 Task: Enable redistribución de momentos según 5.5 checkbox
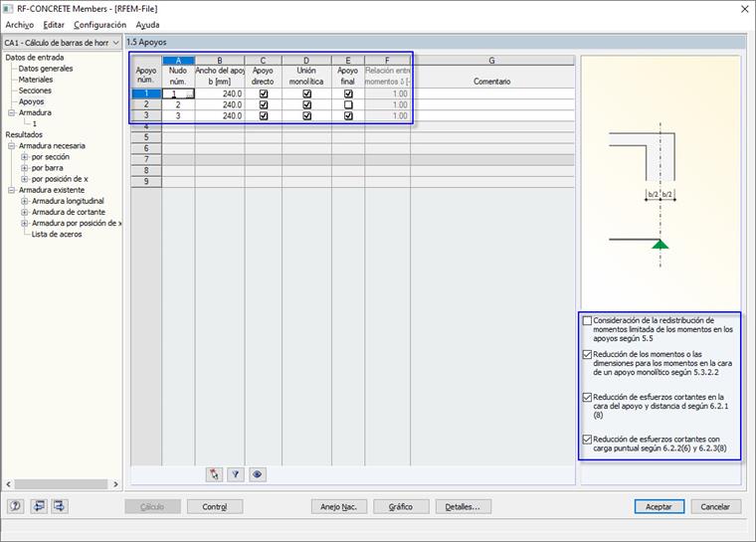587,320
